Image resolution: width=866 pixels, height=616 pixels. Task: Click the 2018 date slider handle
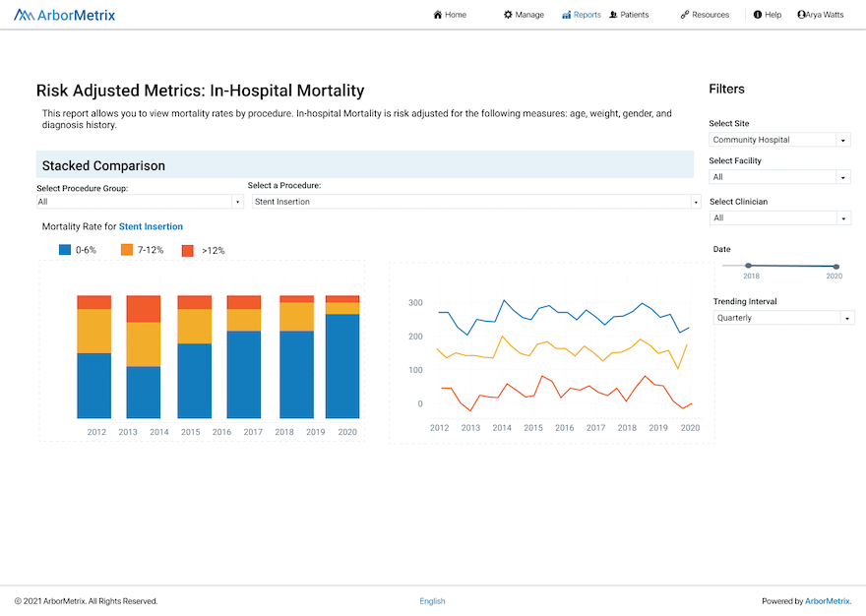coord(748,266)
